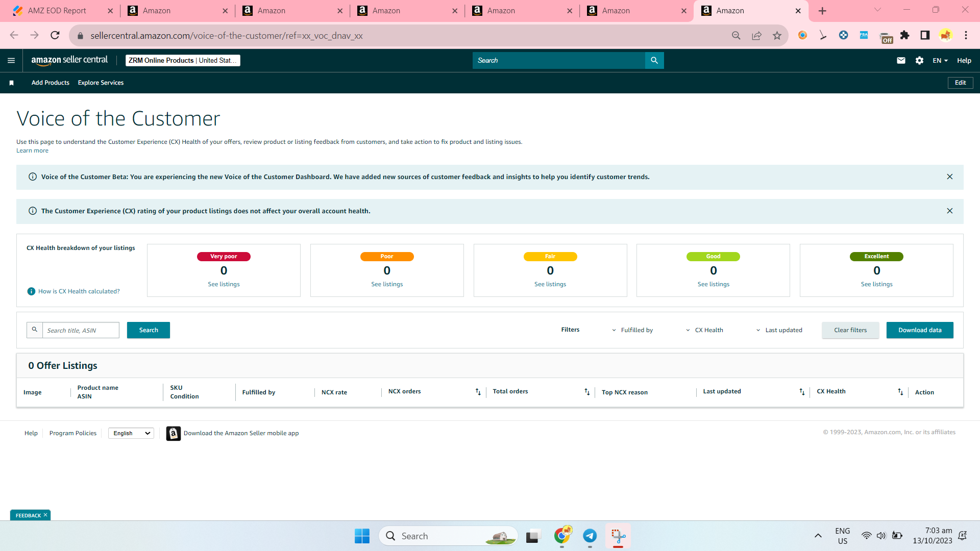980x551 pixels.
Task: Open the settings gear icon in header
Action: [x=919, y=61]
